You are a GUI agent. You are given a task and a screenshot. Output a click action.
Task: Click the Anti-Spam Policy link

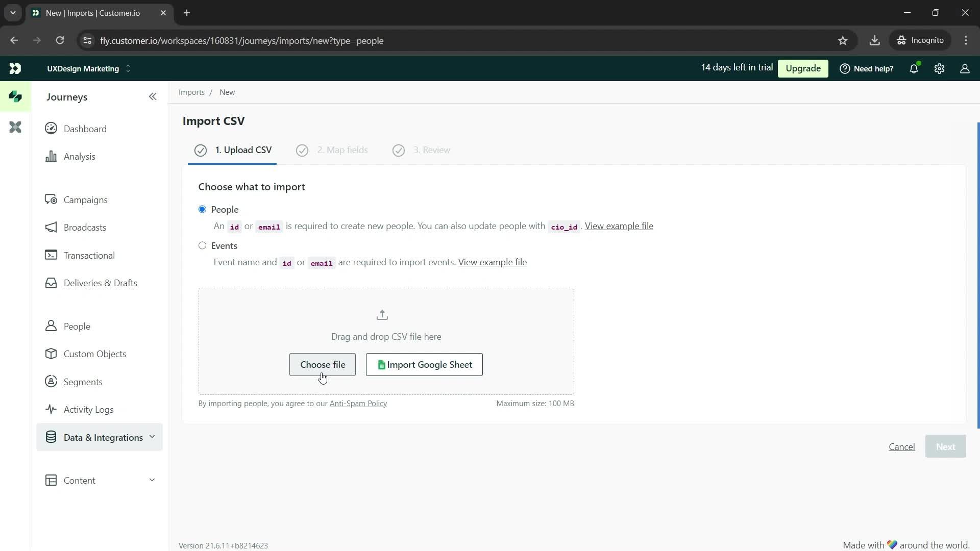[x=358, y=403]
